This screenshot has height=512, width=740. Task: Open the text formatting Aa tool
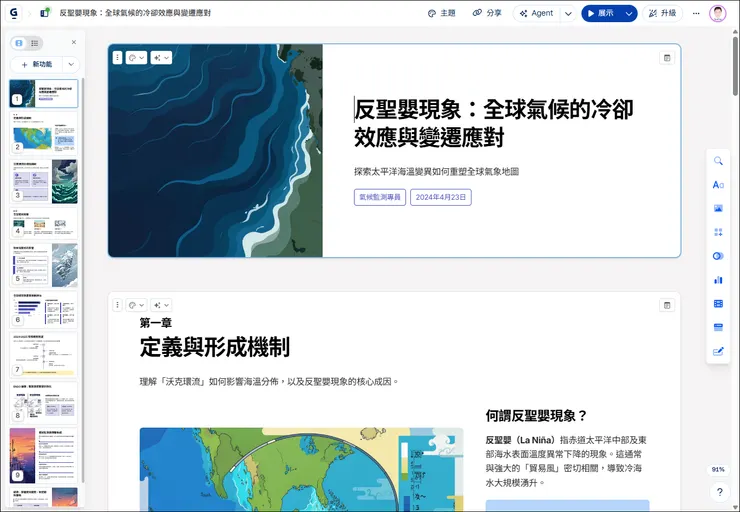click(718, 185)
